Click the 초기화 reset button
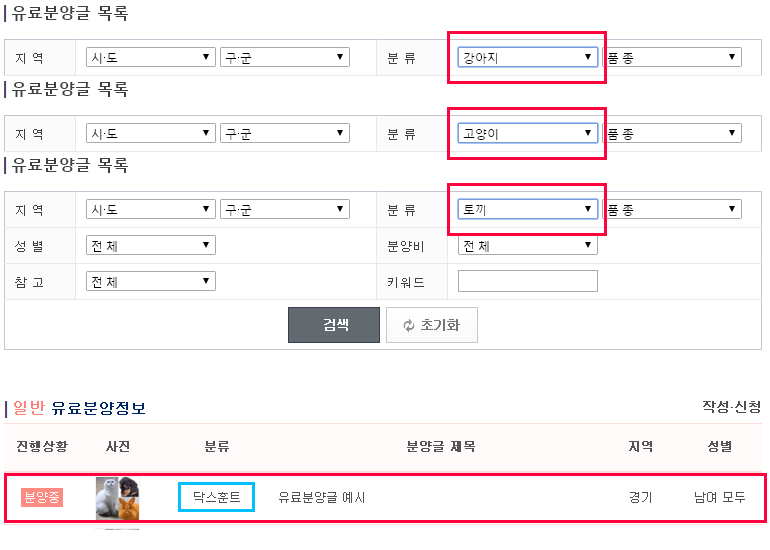Image resolution: width=770 pixels, height=550 pixels. point(432,325)
